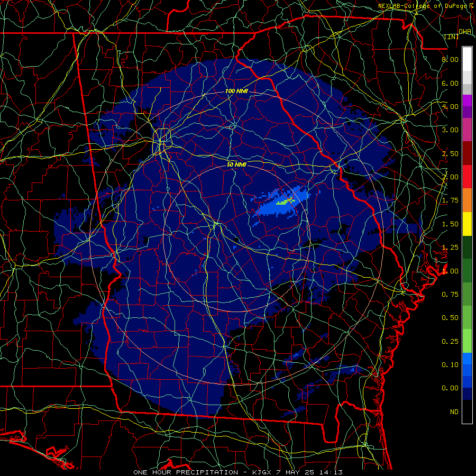Click the 1.75 legend value

450,200
